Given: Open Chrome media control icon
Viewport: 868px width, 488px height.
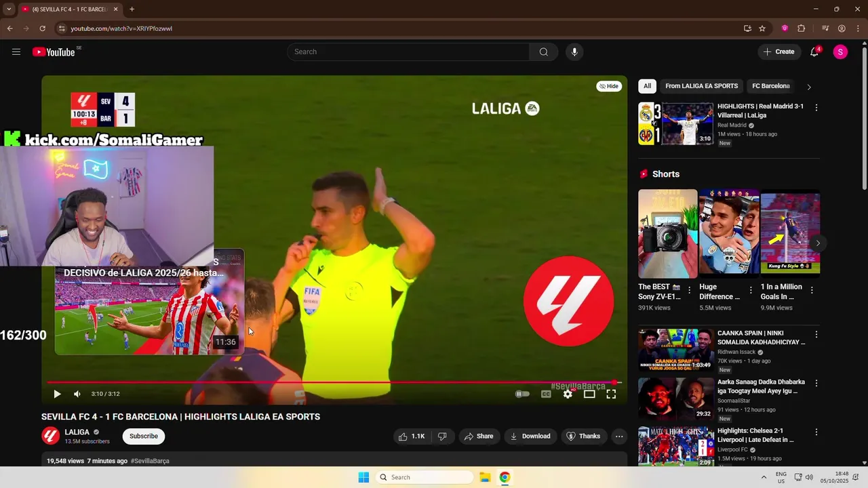Looking at the screenshot, I should point(825,28).
